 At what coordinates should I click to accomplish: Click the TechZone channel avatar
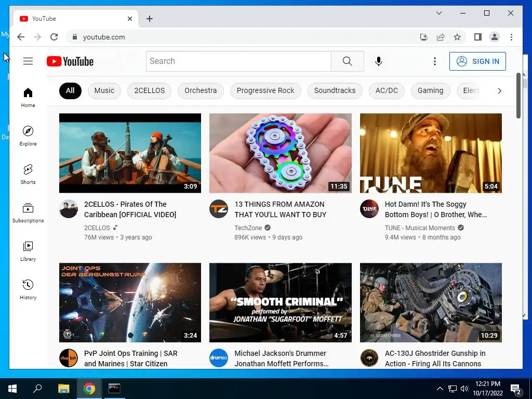219,209
